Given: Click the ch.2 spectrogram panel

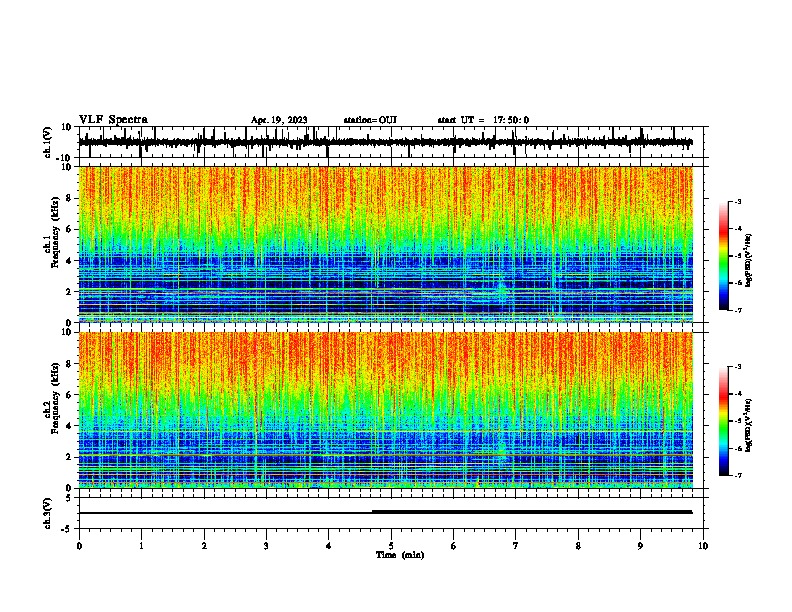Looking at the screenshot, I should click(385, 410).
